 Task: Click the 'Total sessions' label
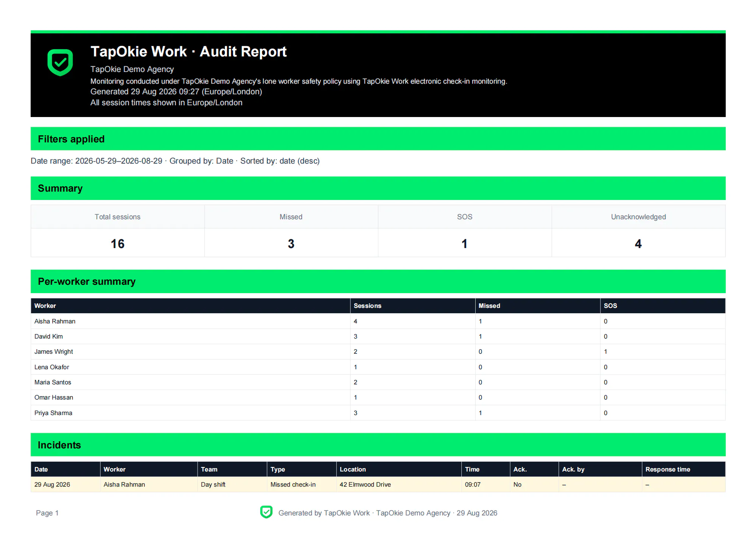[117, 217]
